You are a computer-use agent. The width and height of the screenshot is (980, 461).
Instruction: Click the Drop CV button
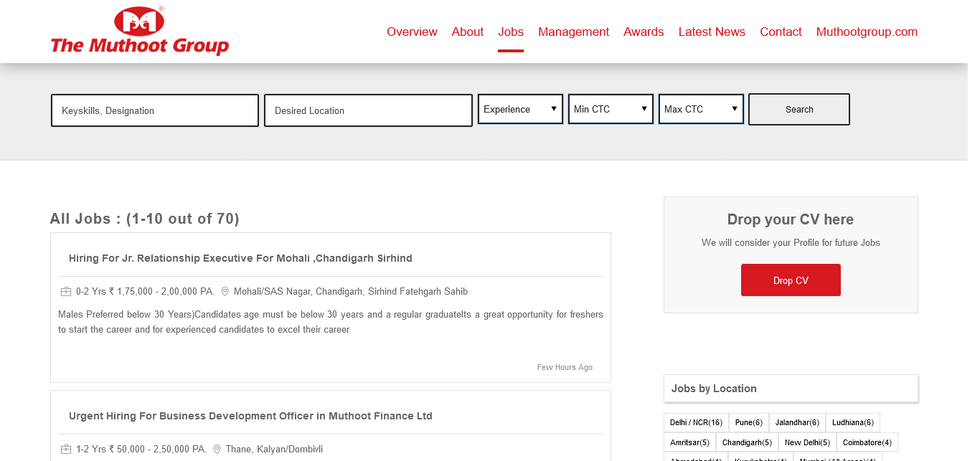pyautogui.click(x=791, y=280)
